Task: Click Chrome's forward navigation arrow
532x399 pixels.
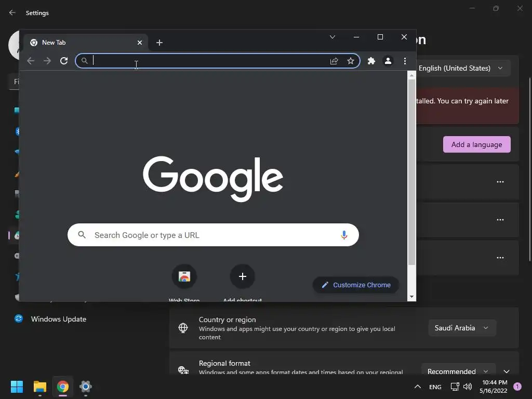Action: [x=47, y=61]
